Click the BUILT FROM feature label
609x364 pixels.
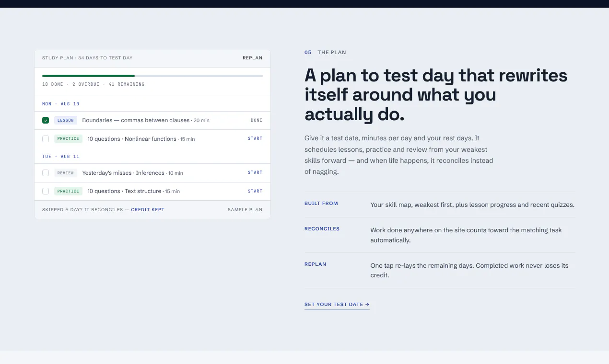pos(321,204)
